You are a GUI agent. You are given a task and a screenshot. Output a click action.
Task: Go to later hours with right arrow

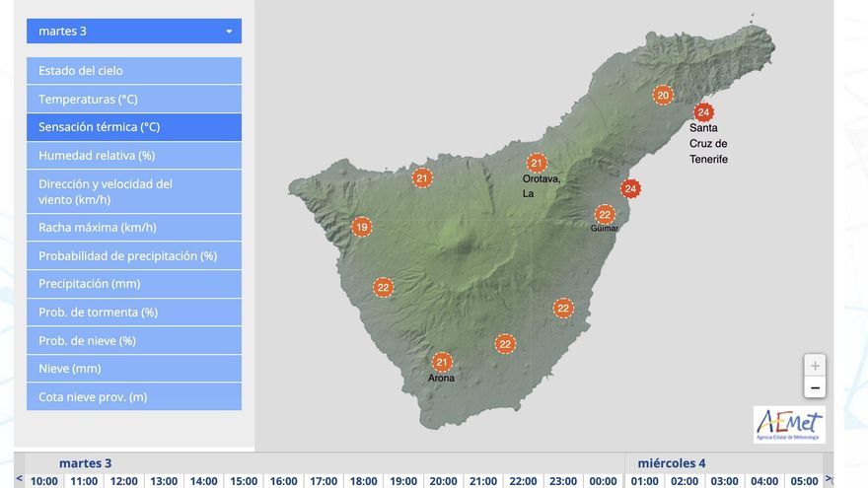coord(829,478)
